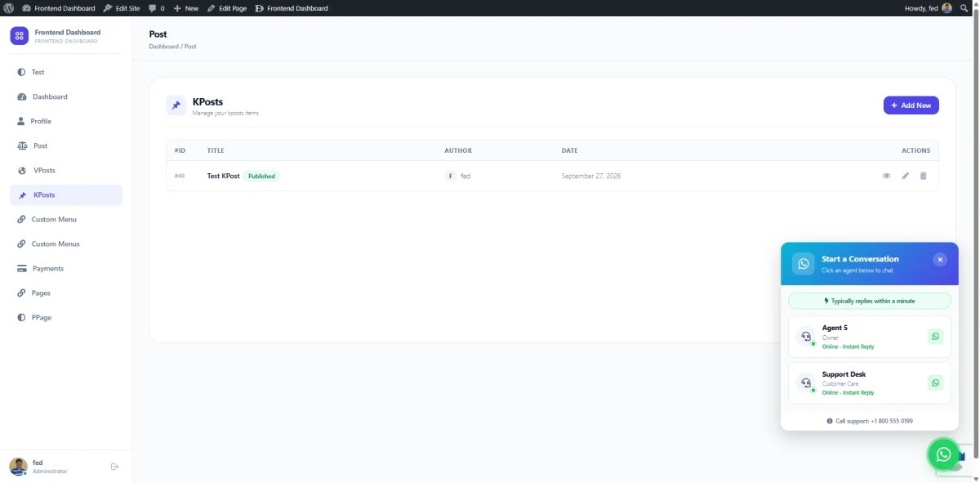The width and height of the screenshot is (980, 483).
Task: Open the admin bar search magnifier
Action: click(x=964, y=8)
